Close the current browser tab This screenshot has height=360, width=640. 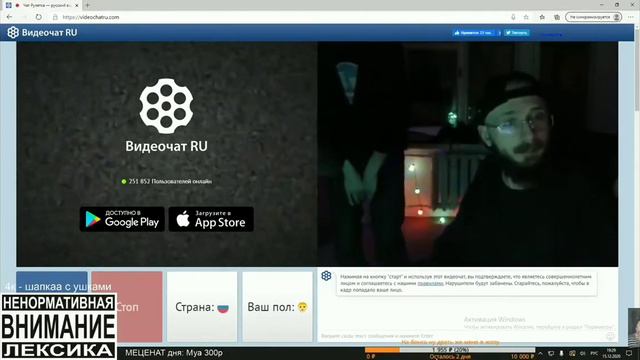77,5
